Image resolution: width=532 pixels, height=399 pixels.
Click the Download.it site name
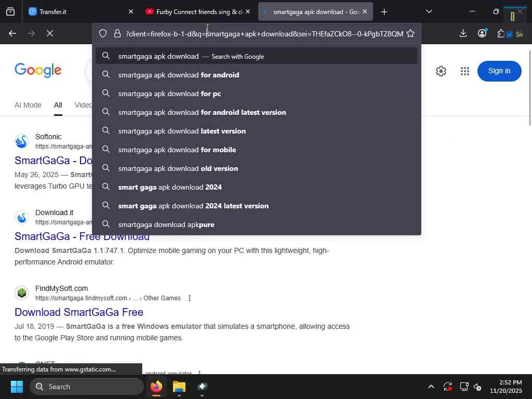[x=54, y=212]
